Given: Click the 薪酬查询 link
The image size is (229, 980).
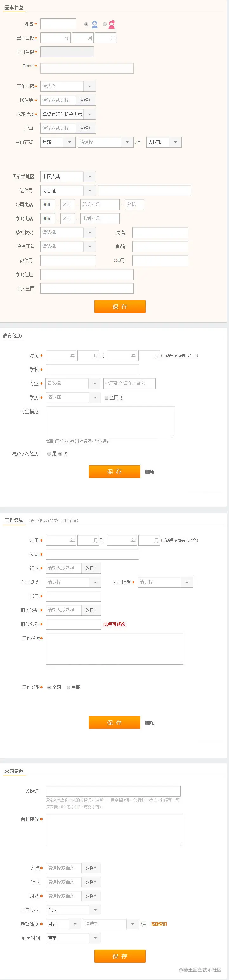Looking at the screenshot, I should (159, 924).
